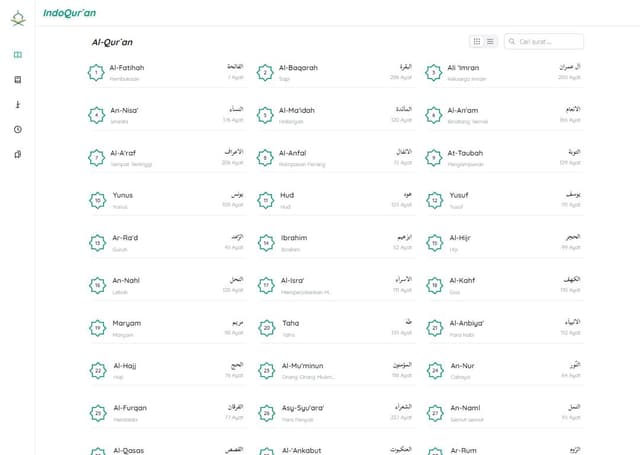The image size is (640, 455).
Task: Open surah Al-Mu'minun
Action: [x=336, y=371]
